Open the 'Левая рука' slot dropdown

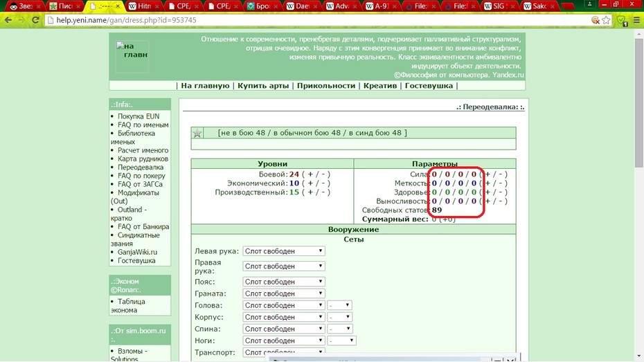(284, 251)
